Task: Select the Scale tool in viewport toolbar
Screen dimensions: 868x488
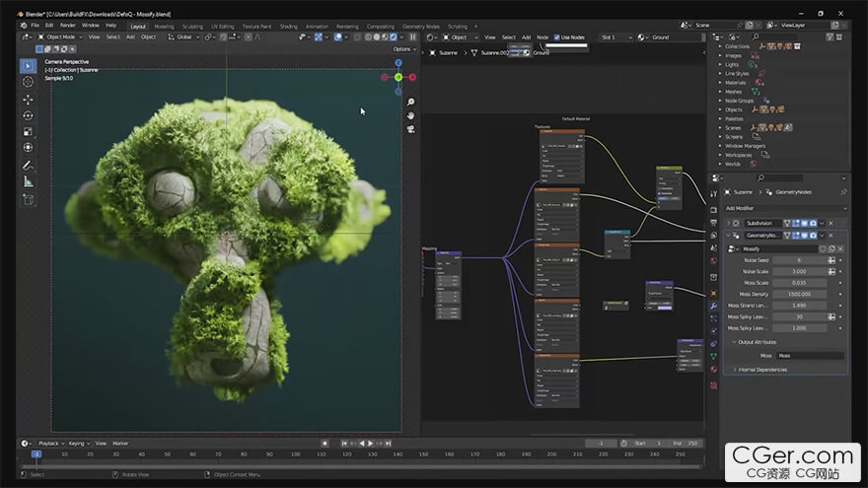Action: click(29, 132)
